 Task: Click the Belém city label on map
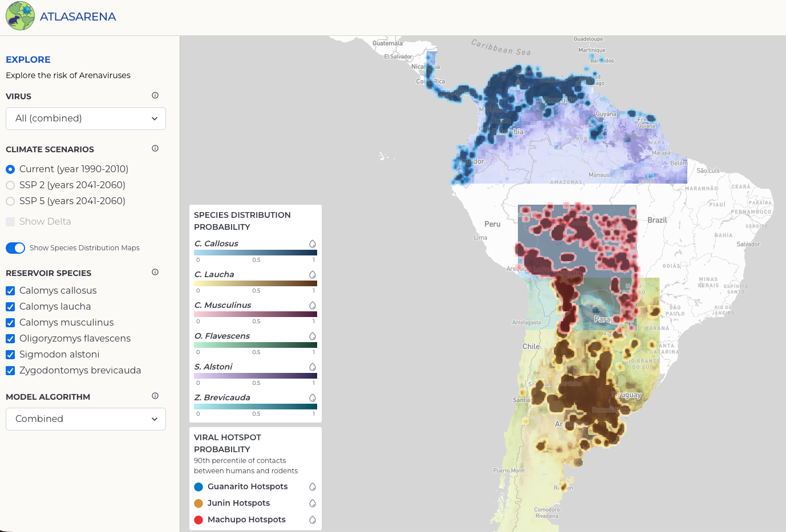679,163
